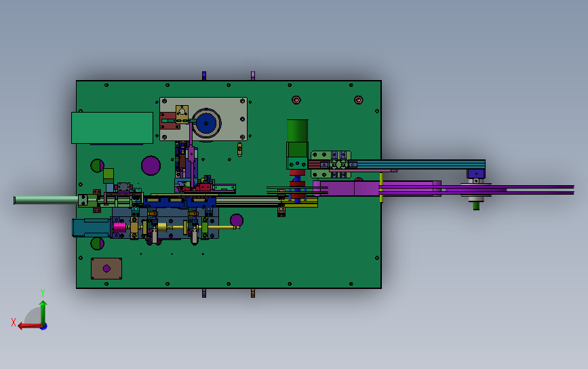Select the blue circular disc on gray plate

(x=206, y=123)
